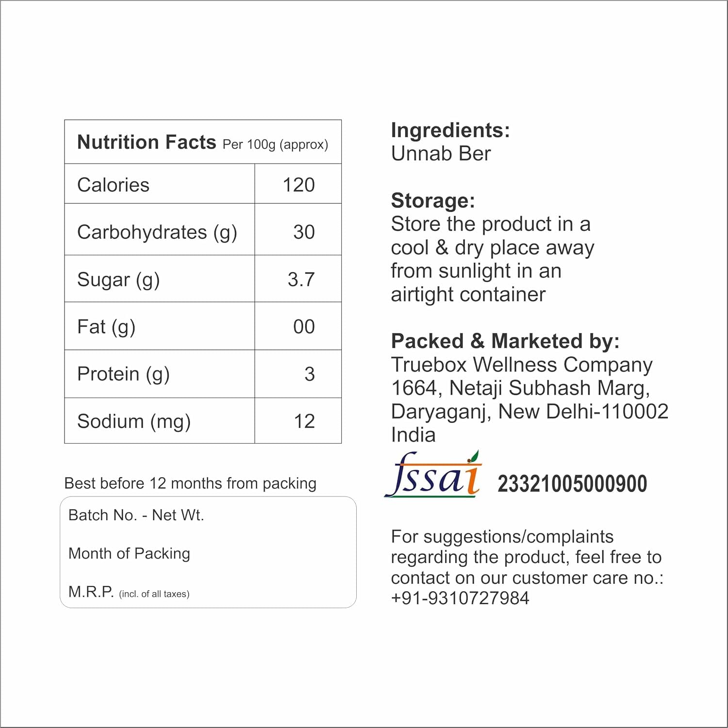The width and height of the screenshot is (728, 728).
Task: Click the FSSAI logo
Action: coord(433,476)
